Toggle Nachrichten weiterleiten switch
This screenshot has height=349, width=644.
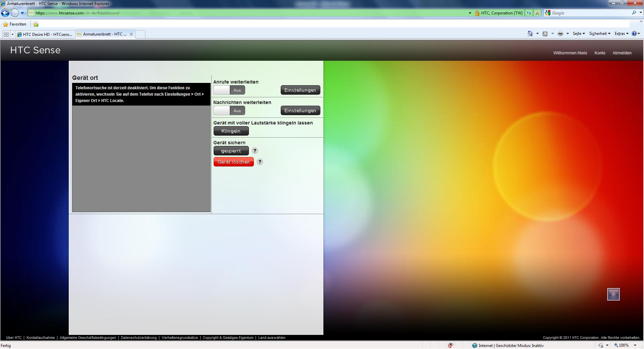point(229,111)
